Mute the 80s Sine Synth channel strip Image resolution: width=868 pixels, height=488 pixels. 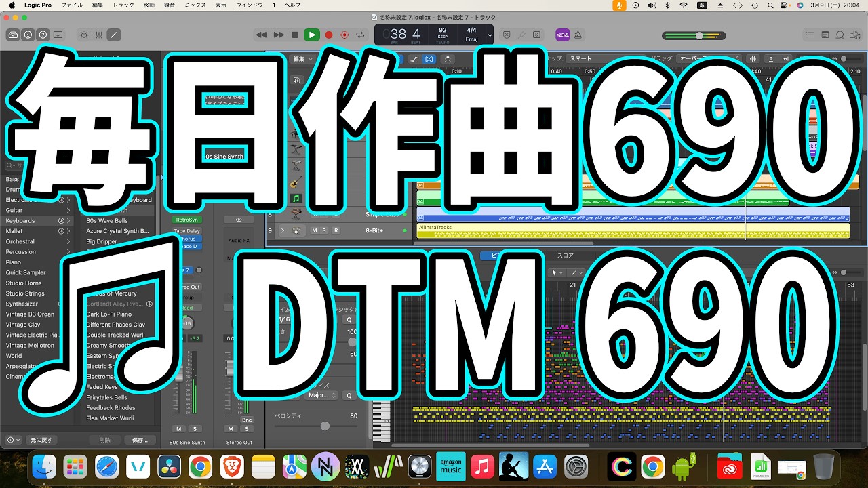click(x=178, y=429)
